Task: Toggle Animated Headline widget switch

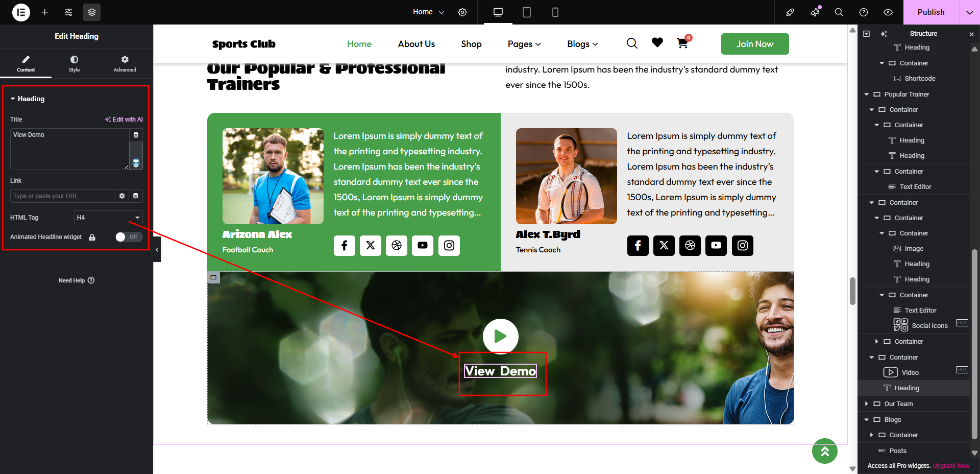Action: [x=129, y=237]
